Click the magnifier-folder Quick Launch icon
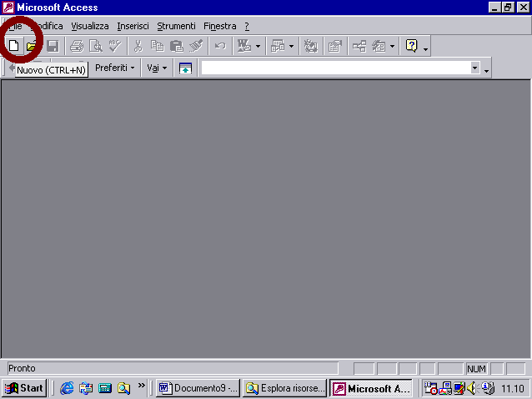532x399 pixels. (124, 388)
